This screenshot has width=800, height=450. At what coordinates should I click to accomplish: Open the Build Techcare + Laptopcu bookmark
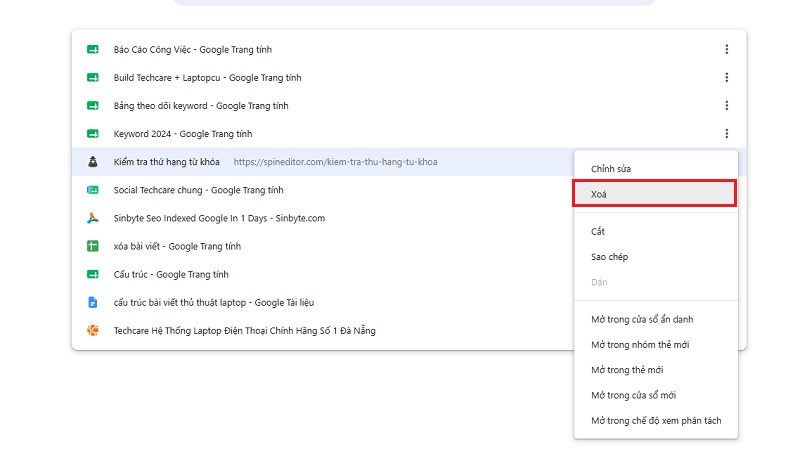pos(207,78)
